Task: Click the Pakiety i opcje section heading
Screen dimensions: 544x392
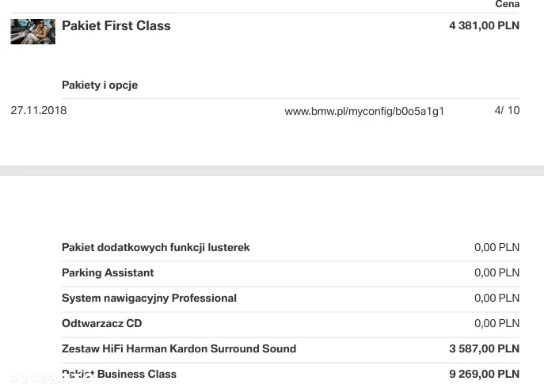Action: click(100, 85)
